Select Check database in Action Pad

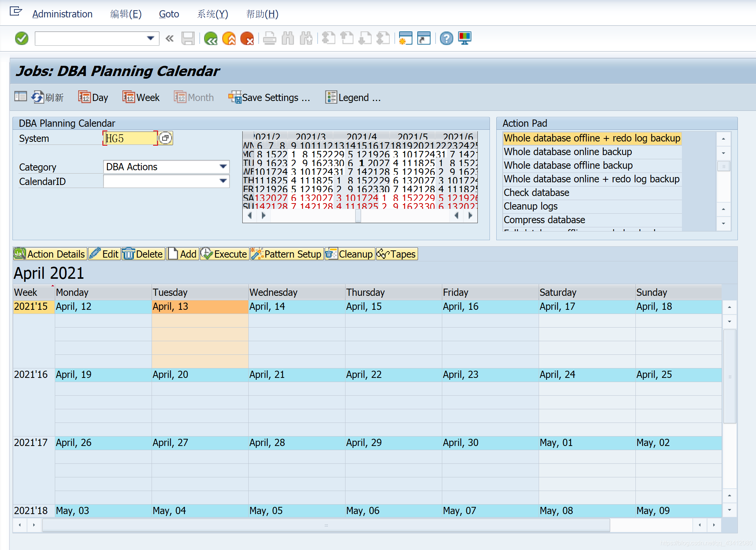tap(536, 193)
